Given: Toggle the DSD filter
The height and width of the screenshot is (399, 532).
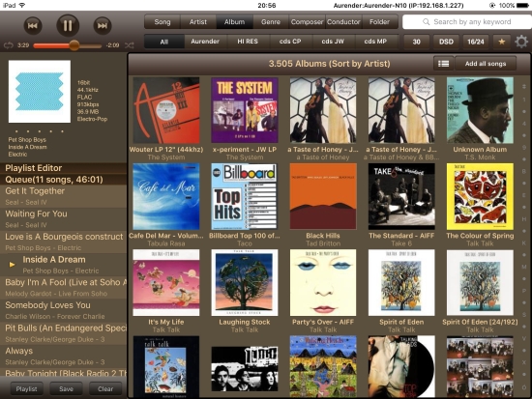Looking at the screenshot, I should click(446, 42).
